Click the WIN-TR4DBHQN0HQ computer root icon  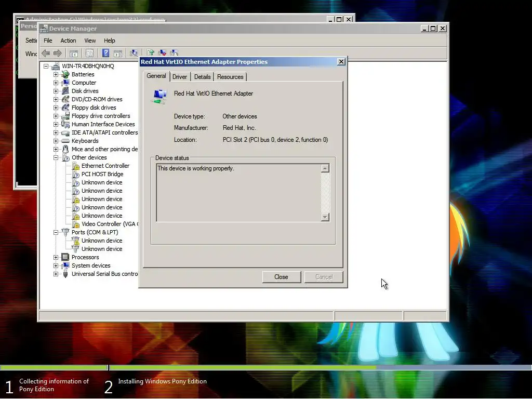pos(55,66)
